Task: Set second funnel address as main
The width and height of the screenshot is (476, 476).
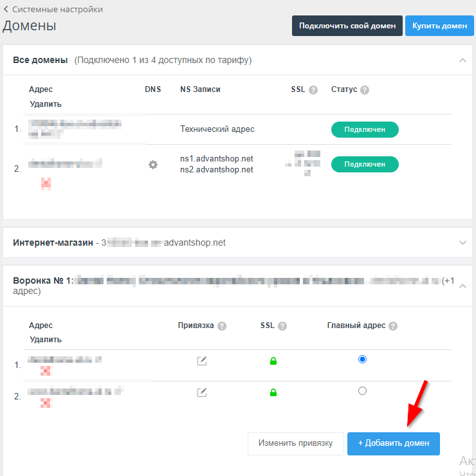Action: pyautogui.click(x=362, y=390)
